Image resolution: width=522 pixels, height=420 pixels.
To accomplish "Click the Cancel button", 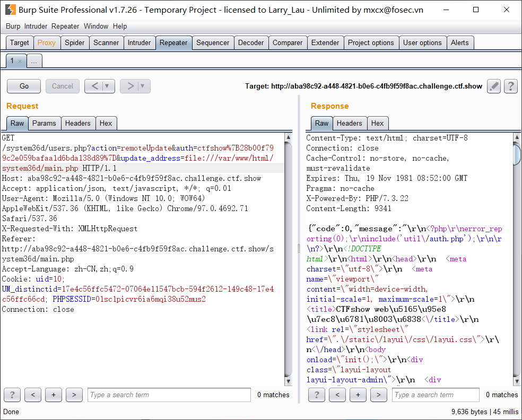I will (63, 86).
